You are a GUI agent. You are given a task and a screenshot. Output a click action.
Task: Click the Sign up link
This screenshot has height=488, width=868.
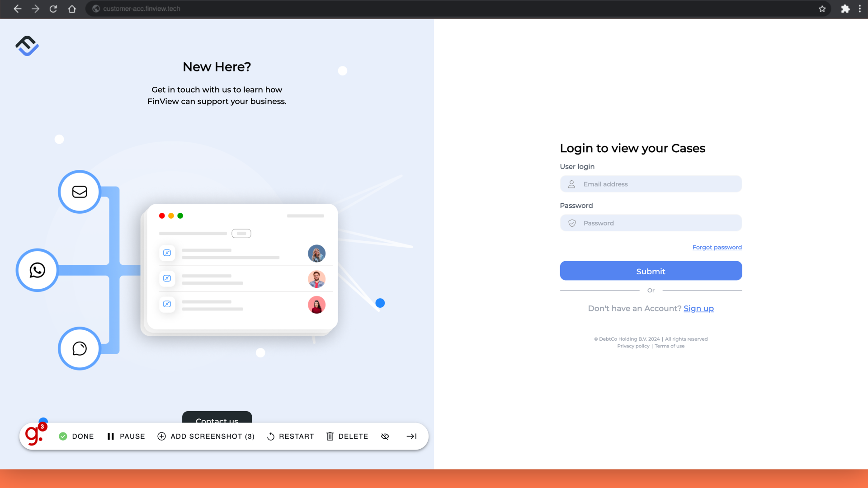coord(698,308)
